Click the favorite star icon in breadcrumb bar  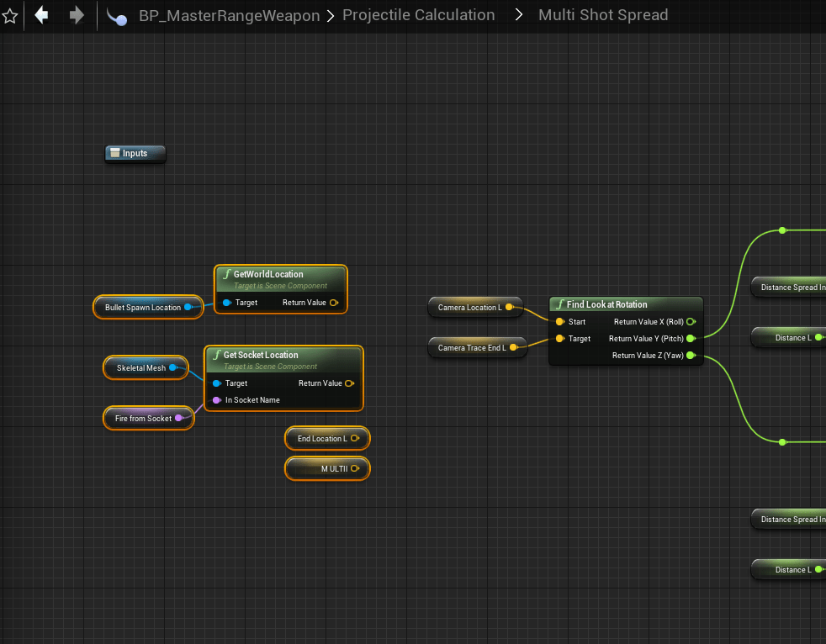tap(10, 16)
